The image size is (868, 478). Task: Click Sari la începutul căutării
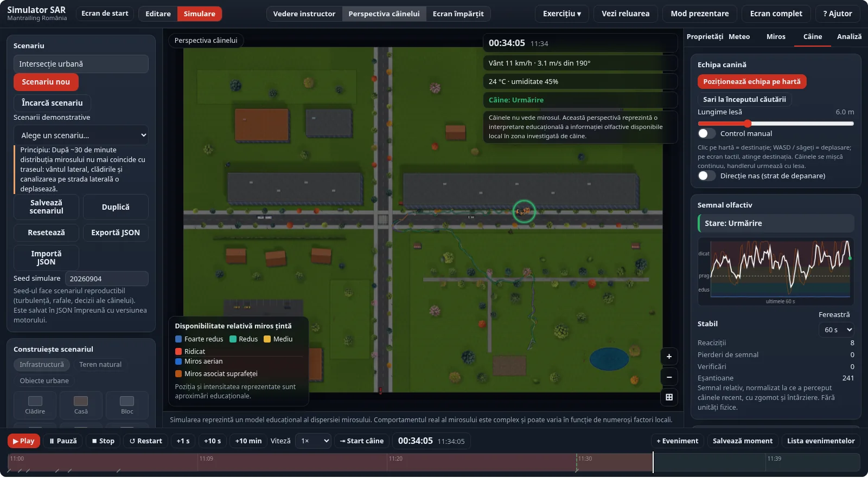click(744, 99)
